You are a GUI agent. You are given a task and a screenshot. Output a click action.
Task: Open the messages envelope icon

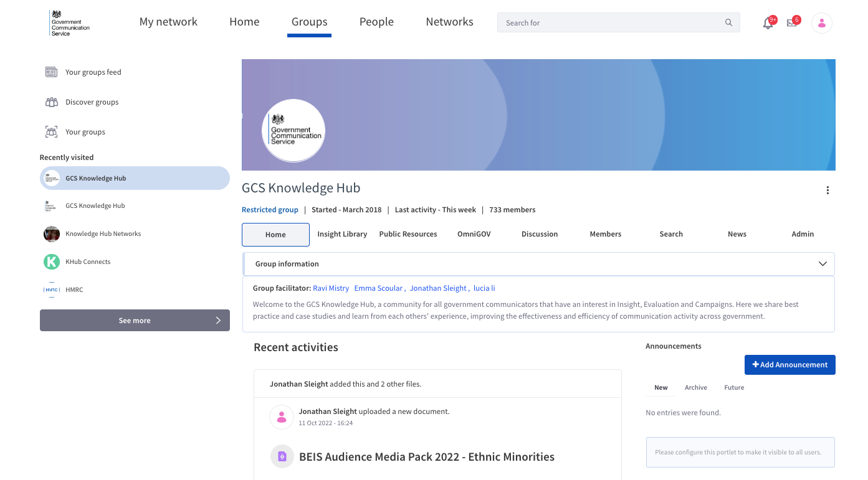[791, 22]
